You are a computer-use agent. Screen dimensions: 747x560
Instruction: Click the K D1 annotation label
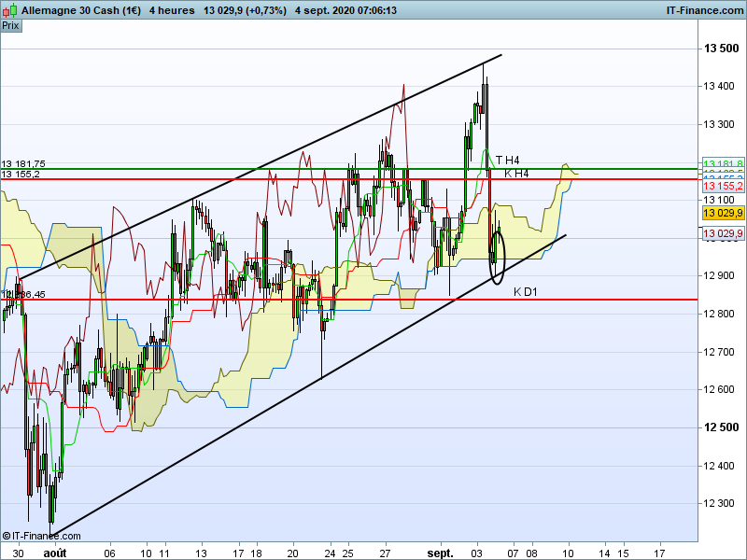coord(526,291)
